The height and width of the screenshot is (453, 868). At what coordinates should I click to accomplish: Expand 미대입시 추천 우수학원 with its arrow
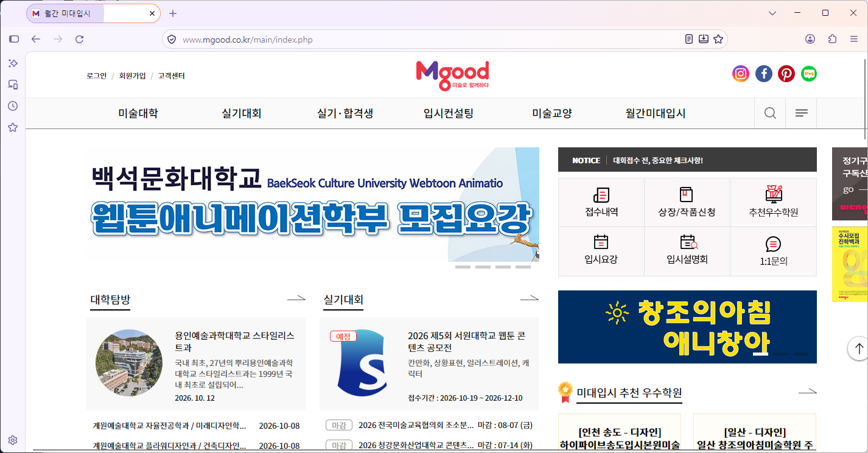coord(807,392)
